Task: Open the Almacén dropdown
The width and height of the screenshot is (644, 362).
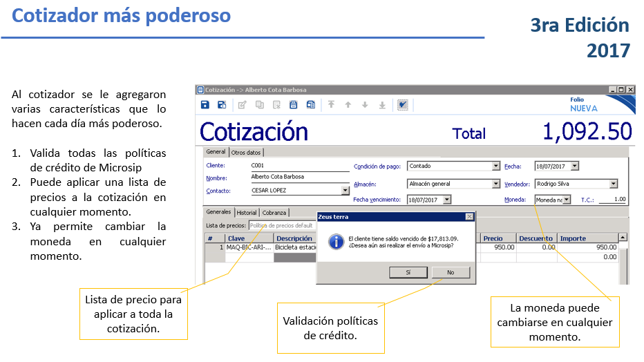Action: pos(496,184)
